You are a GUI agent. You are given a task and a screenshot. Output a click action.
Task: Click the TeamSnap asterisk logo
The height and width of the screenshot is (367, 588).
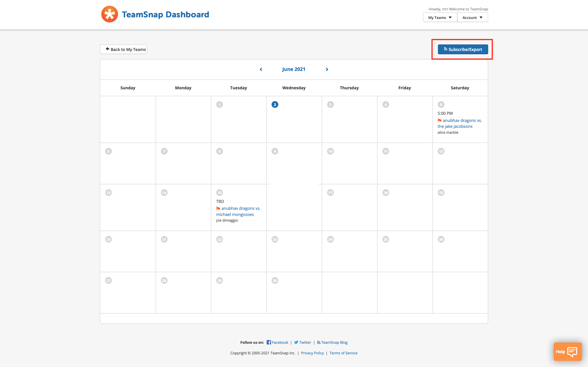click(x=110, y=14)
